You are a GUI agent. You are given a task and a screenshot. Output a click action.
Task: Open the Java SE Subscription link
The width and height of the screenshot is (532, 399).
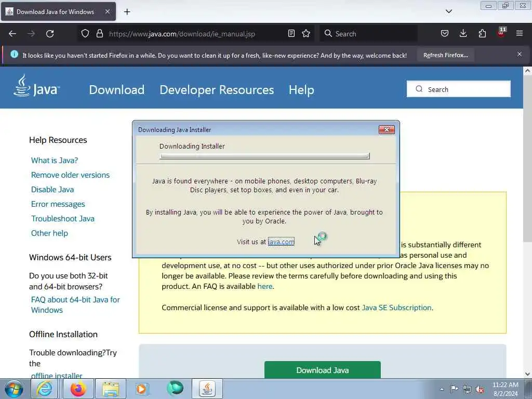click(396, 308)
